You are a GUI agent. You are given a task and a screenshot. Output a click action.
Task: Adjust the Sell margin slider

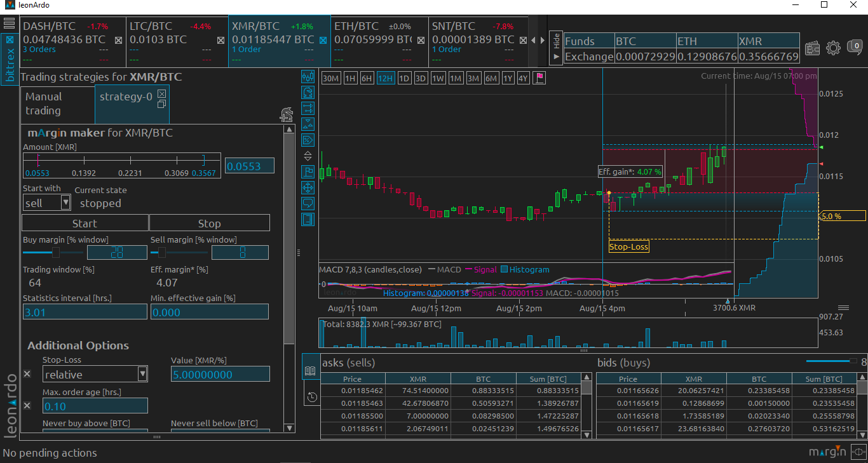click(179, 253)
